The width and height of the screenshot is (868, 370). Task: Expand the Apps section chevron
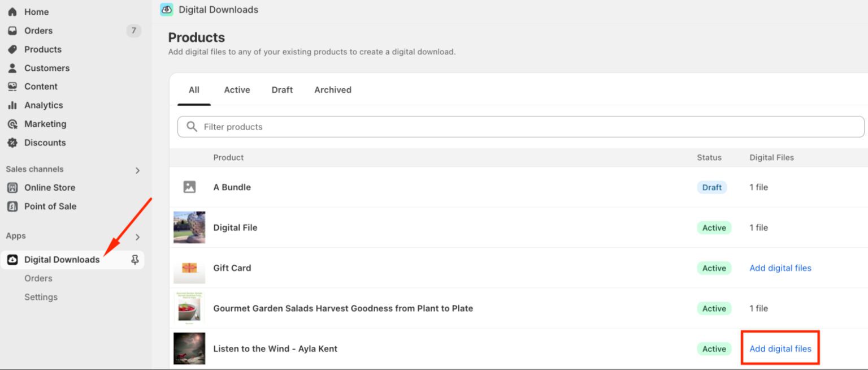point(137,236)
